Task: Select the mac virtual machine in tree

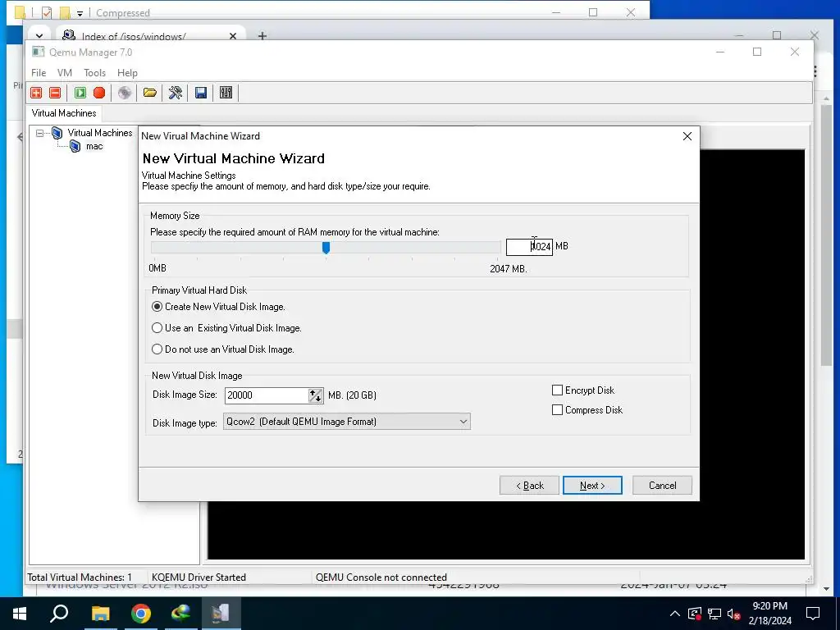Action: click(94, 146)
